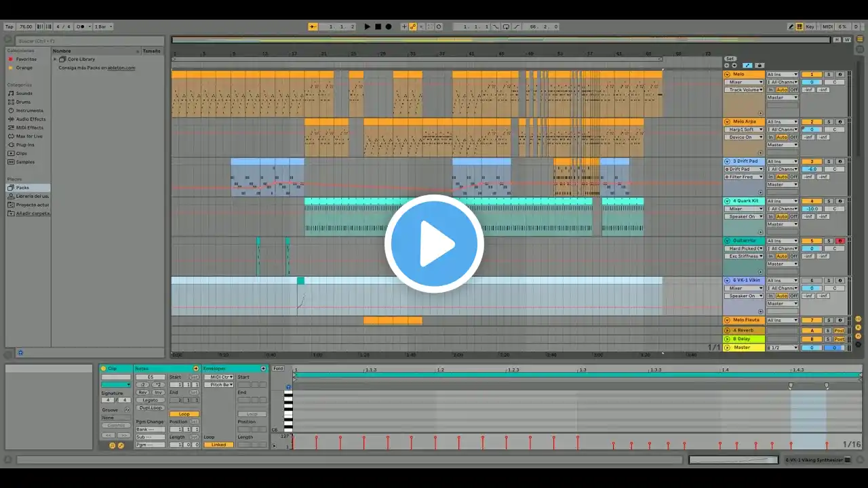Click the W width toggle
This screenshot has width=868, height=488.
click(x=846, y=39)
